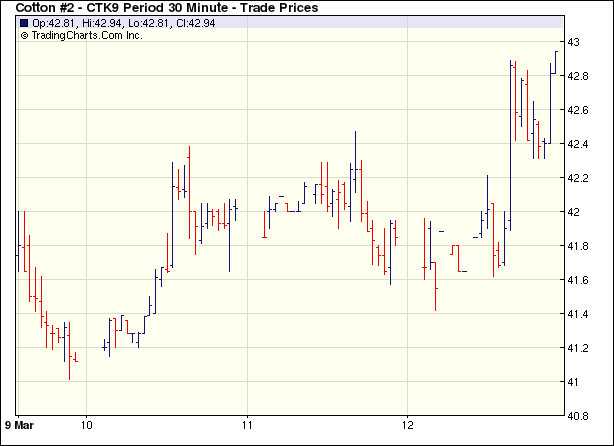Click the 43 price label on y-axis
614x446 pixels.
[x=573, y=42]
